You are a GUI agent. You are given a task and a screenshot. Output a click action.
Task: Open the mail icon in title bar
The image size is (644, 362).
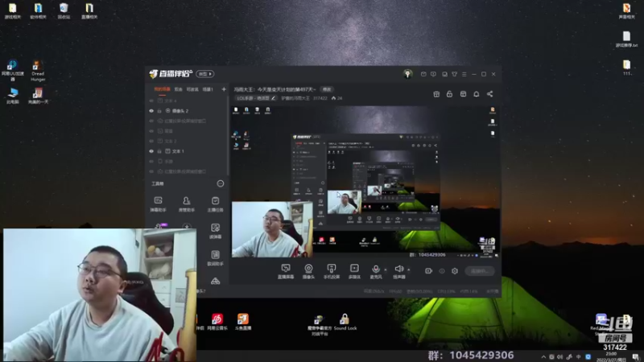pyautogui.click(x=423, y=74)
